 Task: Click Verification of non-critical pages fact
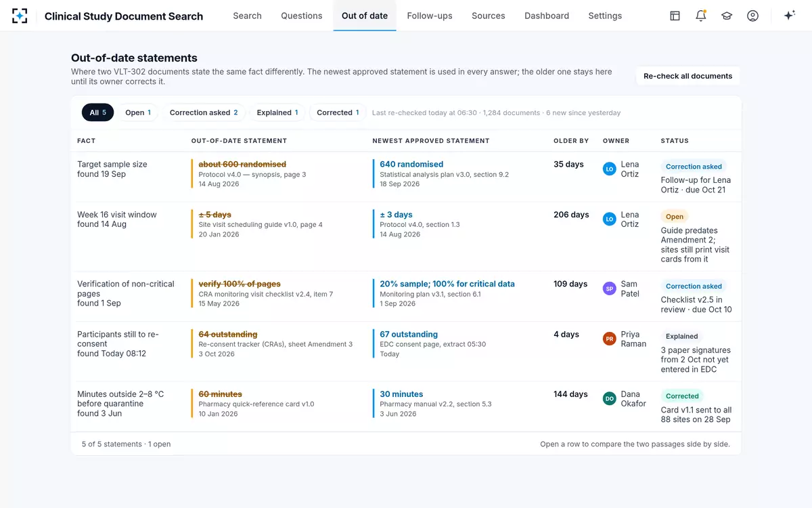pos(126,289)
